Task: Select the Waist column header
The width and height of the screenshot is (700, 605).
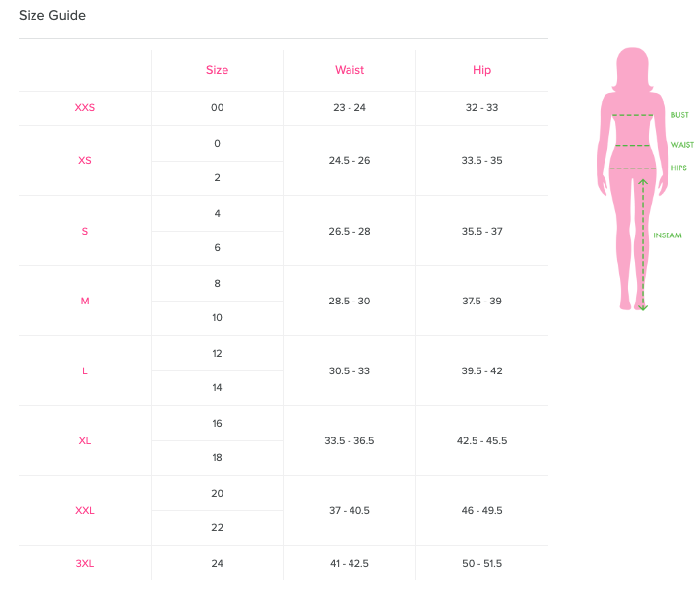Action: (x=350, y=70)
